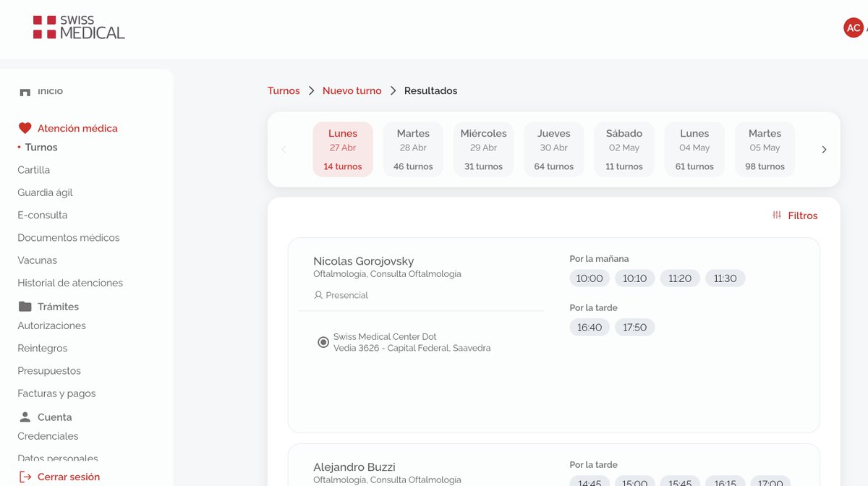Select Lunes 04 May date tab
This screenshot has width=868, height=486.
694,150
